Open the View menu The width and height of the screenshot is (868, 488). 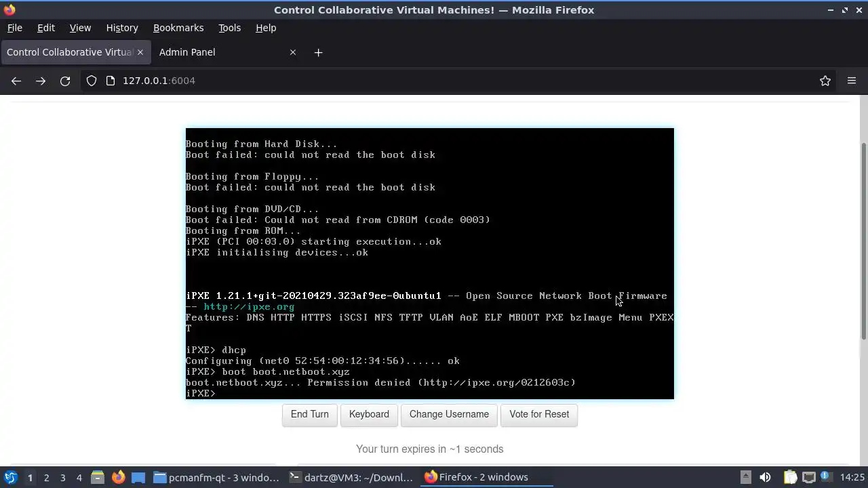[80, 28]
